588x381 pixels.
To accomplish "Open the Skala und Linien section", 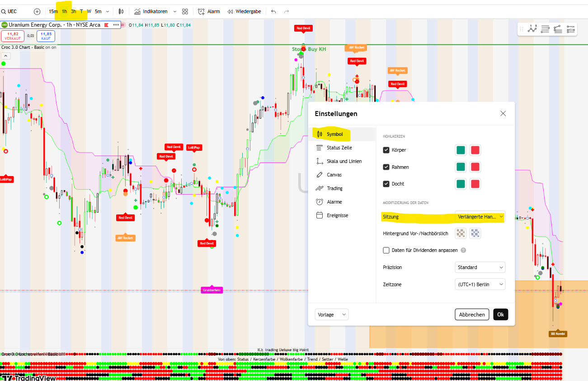I will [x=344, y=161].
